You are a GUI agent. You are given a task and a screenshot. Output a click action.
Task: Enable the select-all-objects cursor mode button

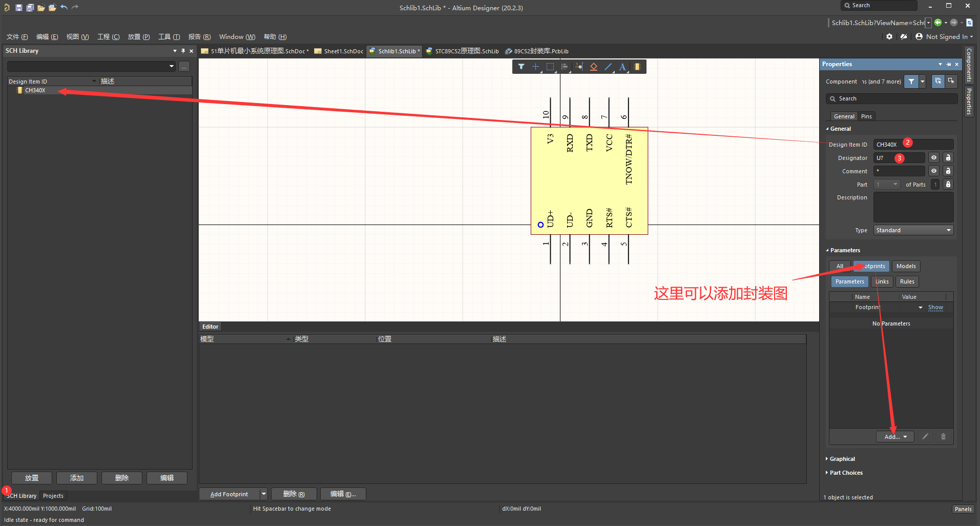[x=938, y=82]
